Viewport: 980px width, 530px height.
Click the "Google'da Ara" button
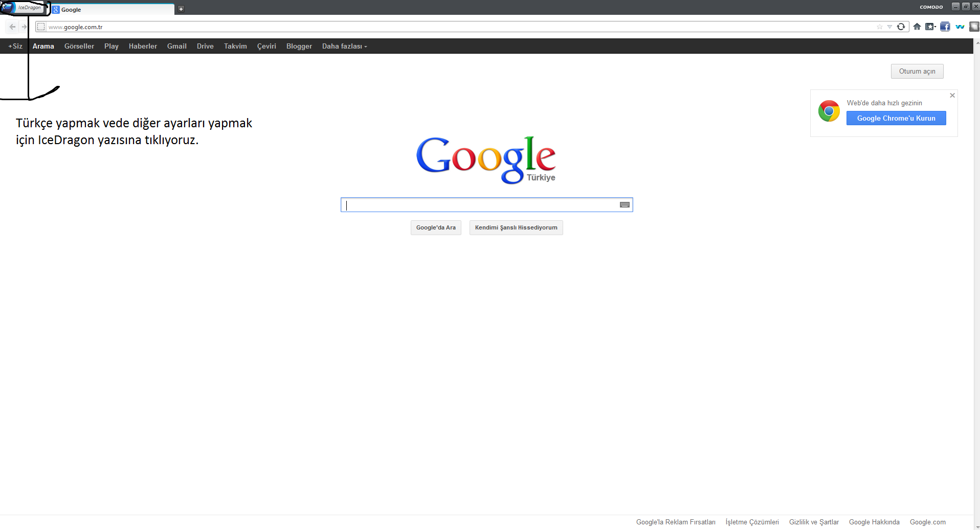436,228
